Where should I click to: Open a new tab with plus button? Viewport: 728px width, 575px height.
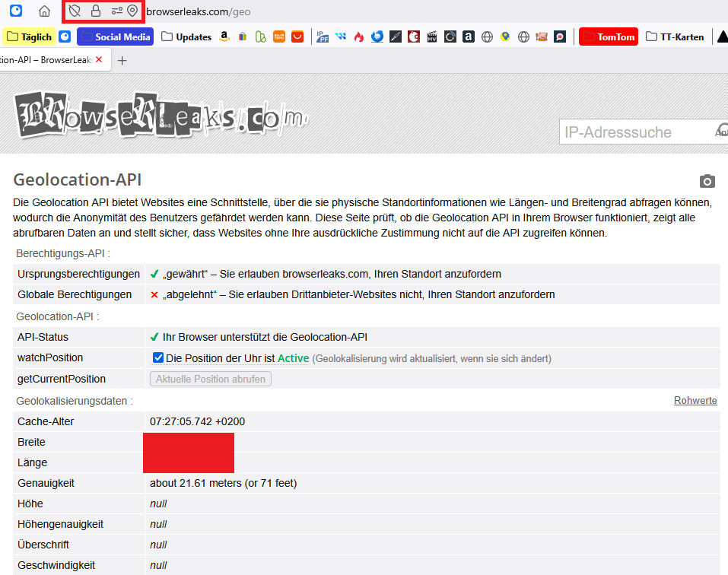click(x=122, y=60)
